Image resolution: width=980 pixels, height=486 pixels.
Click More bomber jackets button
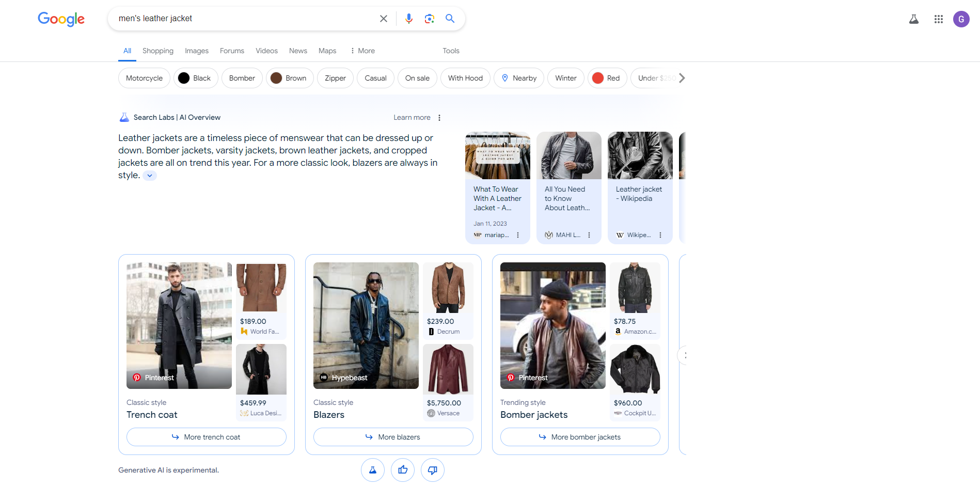point(580,437)
